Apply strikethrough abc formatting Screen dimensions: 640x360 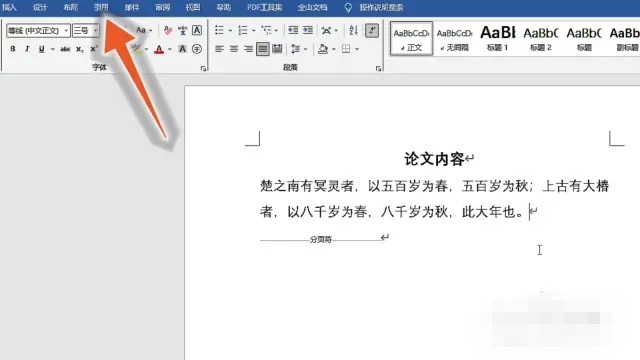click(x=65, y=49)
